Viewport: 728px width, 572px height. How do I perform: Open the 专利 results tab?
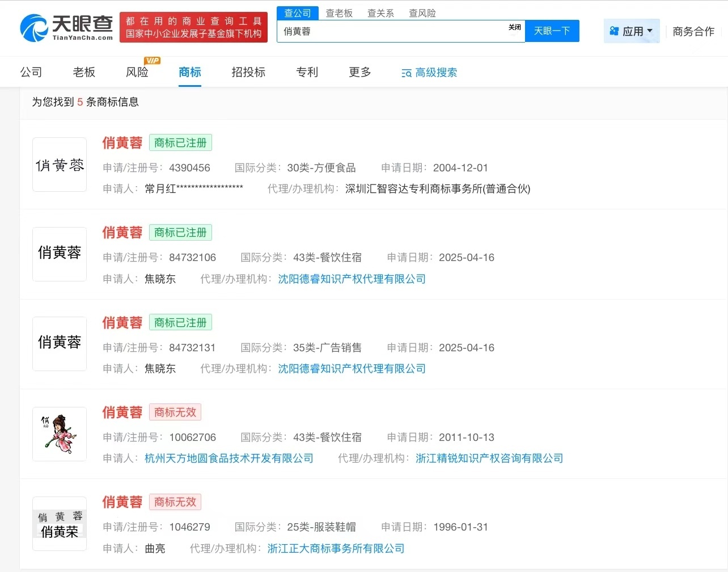[x=307, y=72]
